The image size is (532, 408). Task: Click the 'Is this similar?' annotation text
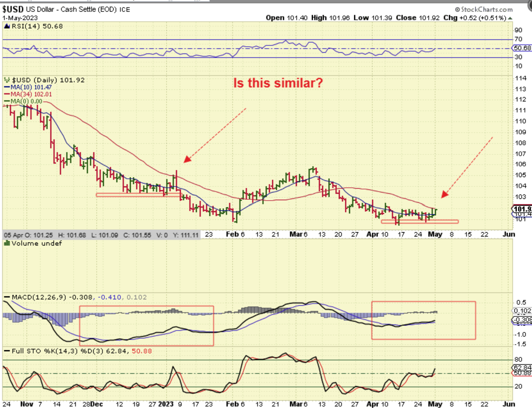point(278,83)
